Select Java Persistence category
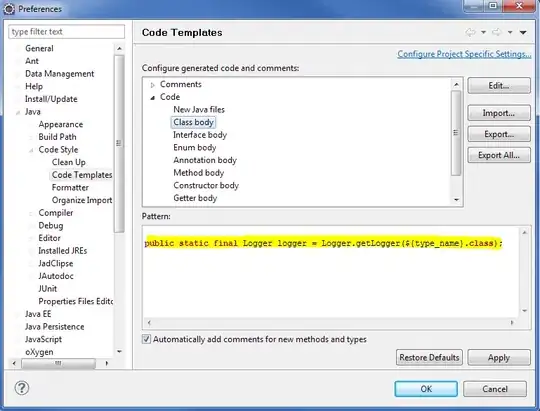This screenshot has height=411, width=540. (x=54, y=327)
